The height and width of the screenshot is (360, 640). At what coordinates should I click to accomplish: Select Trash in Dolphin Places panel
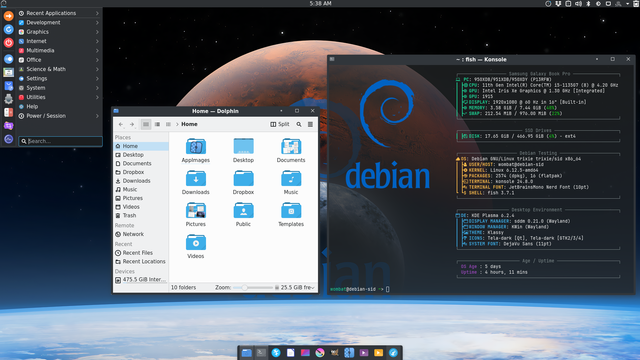(x=141, y=216)
